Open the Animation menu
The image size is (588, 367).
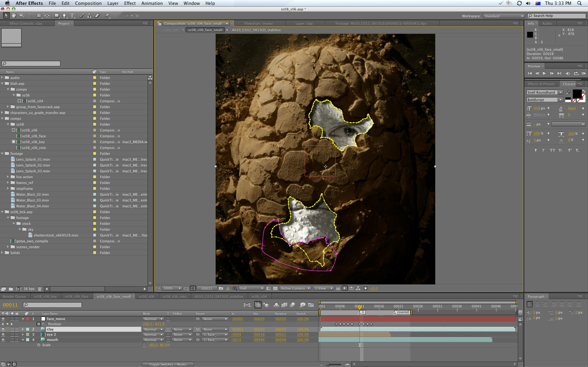point(152,3)
